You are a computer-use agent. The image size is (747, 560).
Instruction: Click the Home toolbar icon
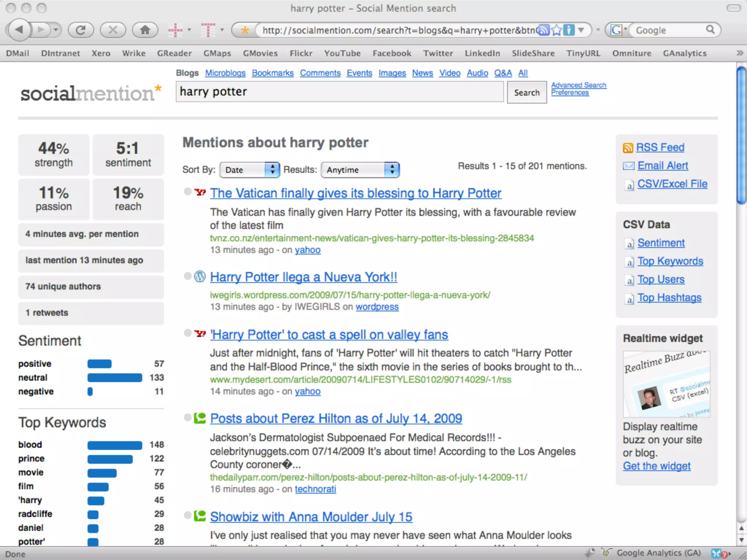click(145, 30)
